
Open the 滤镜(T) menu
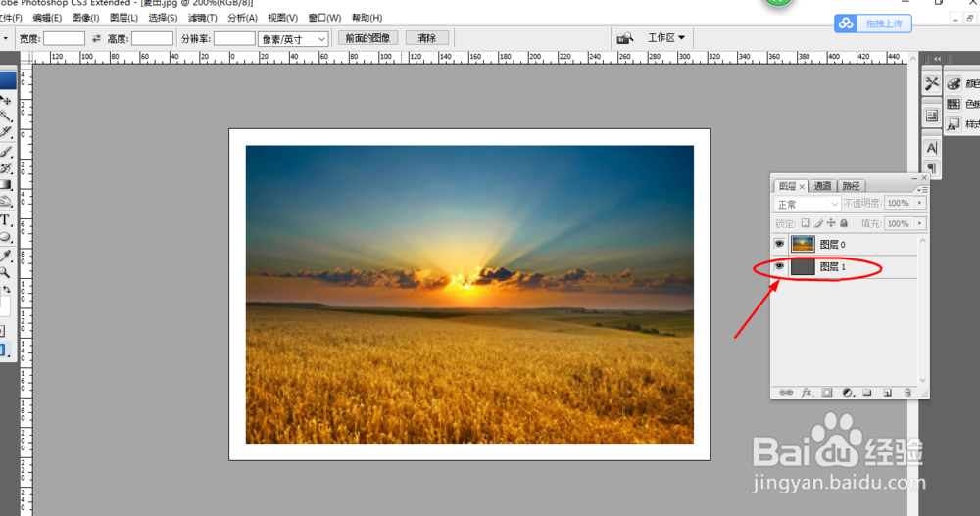pyautogui.click(x=203, y=18)
